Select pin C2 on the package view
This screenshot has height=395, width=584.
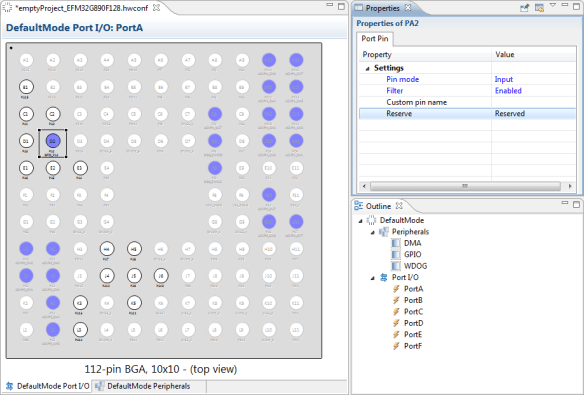click(53, 114)
